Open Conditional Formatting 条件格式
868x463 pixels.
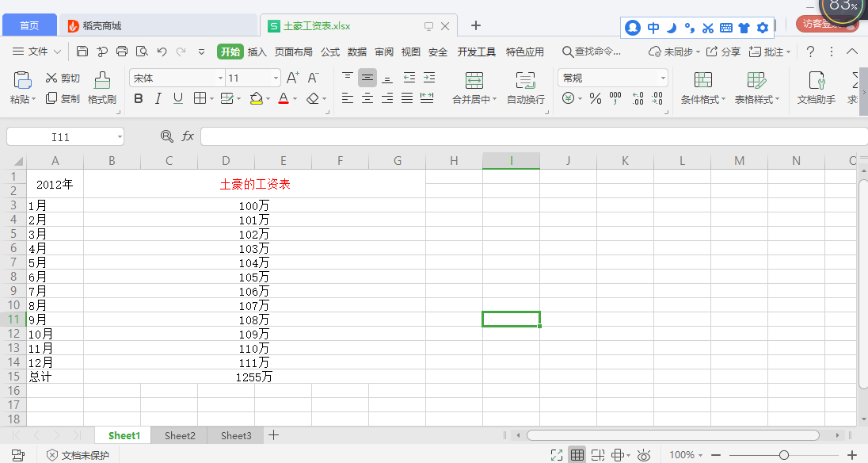[x=703, y=87]
